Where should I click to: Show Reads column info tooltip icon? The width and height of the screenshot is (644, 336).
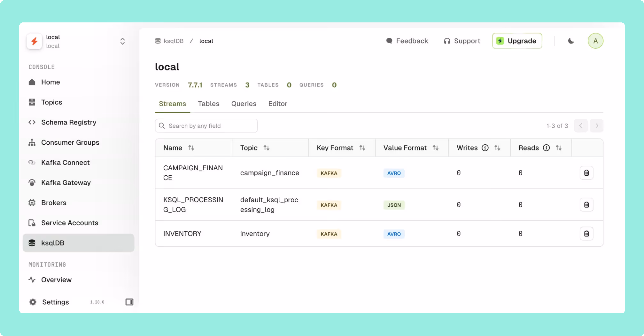point(547,148)
